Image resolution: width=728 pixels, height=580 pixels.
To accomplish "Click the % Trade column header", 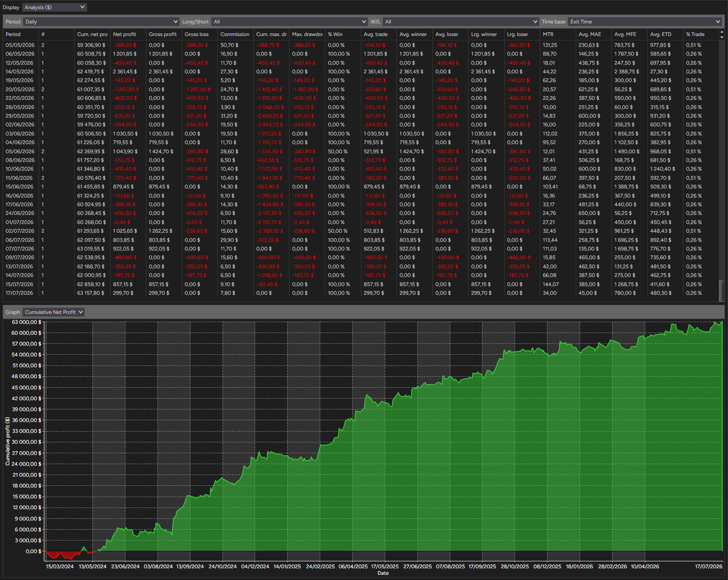I will (701, 34).
